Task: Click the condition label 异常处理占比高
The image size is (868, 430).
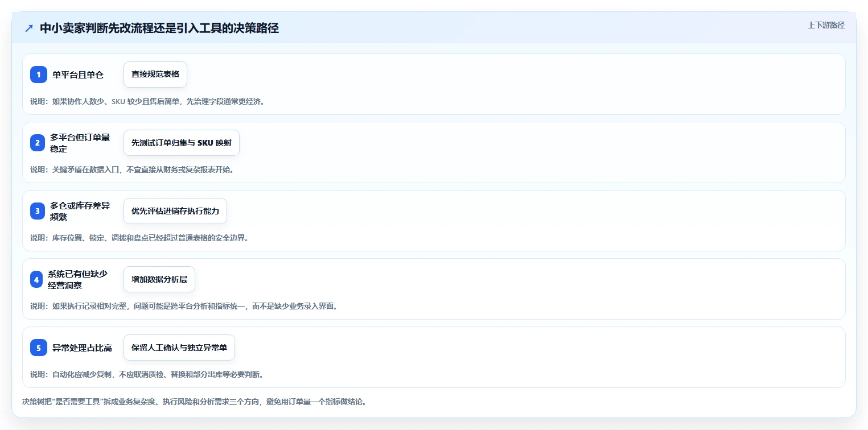Action: pos(82,348)
